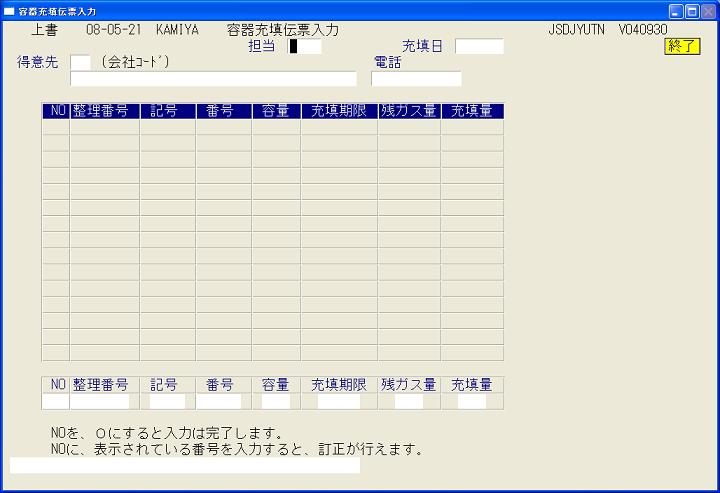Viewport: 720px width, 493px height.
Task: Click the (会社コード) label
Action: (x=135, y=62)
